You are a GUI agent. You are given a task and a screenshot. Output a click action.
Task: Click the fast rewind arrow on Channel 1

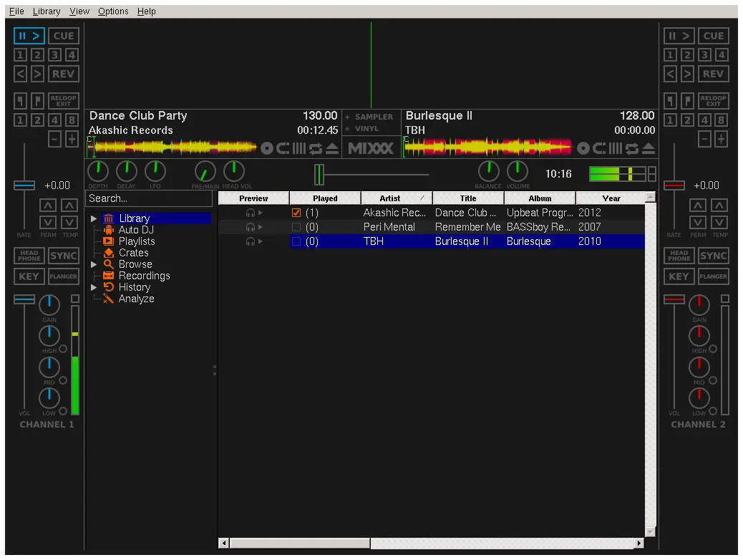click(x=20, y=74)
